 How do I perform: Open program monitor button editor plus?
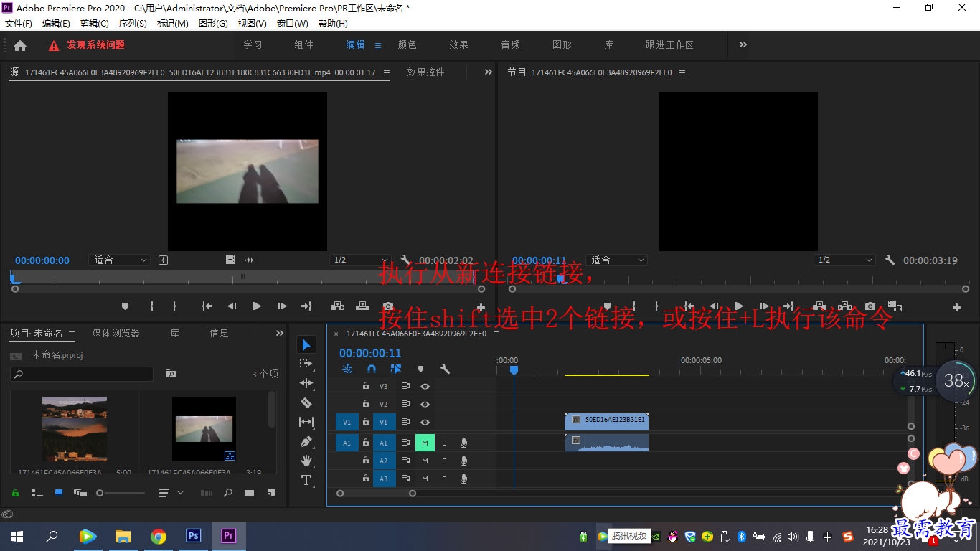coord(956,307)
